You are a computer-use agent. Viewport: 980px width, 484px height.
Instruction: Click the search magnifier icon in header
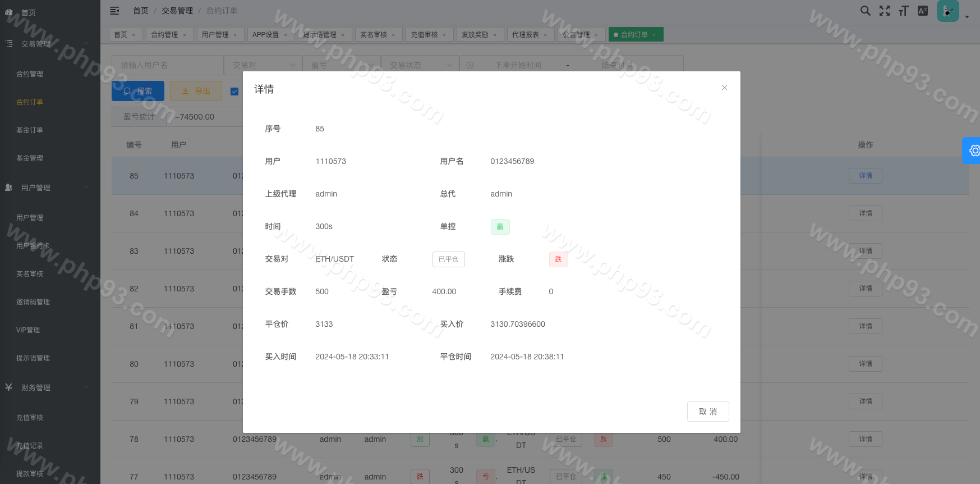point(866,11)
